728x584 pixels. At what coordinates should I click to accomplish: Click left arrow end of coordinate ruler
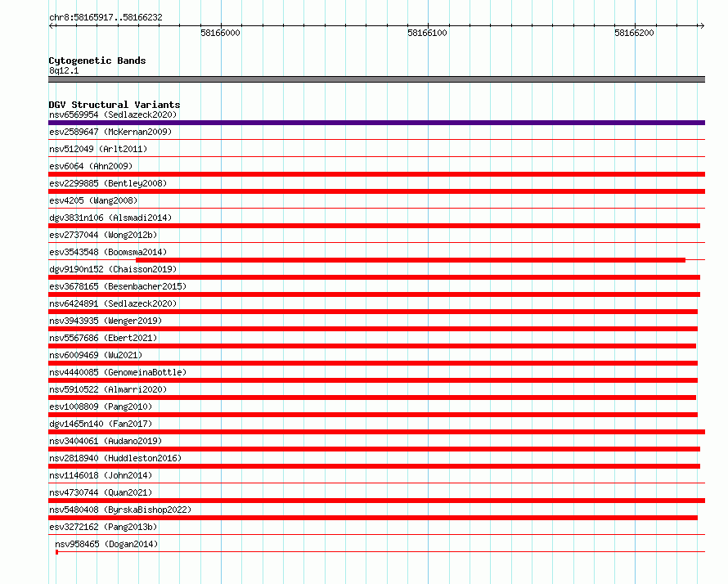click(52, 26)
